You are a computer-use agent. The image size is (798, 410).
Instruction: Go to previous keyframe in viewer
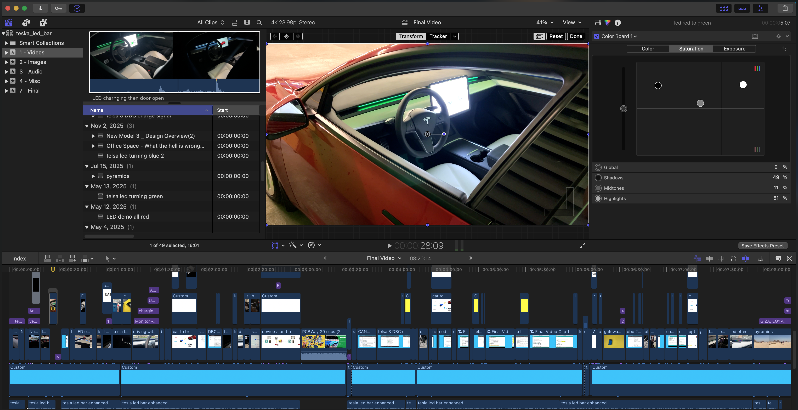click(274, 36)
